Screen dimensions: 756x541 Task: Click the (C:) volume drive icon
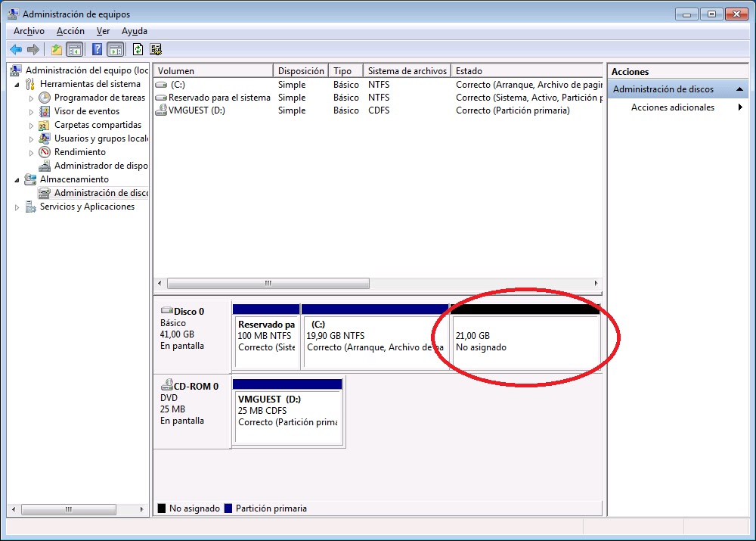point(161,85)
